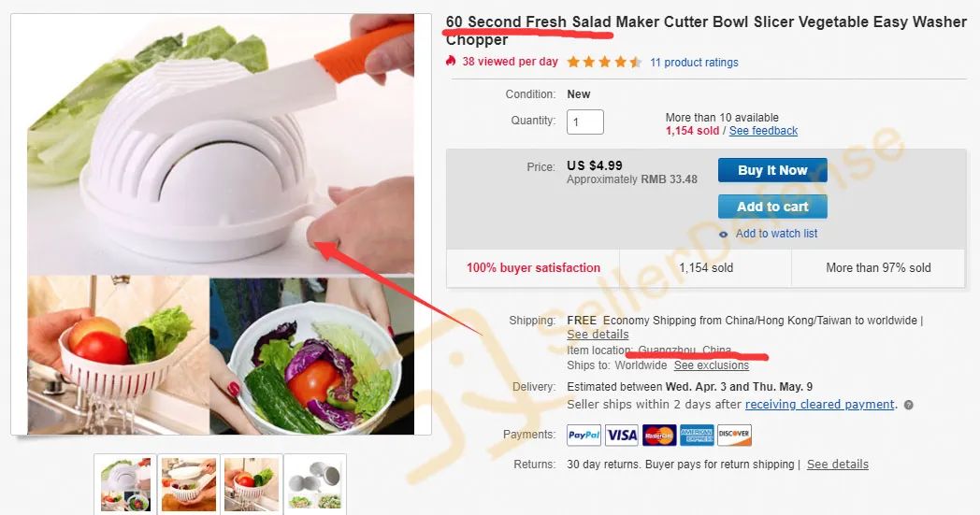The width and height of the screenshot is (980, 515).
Task: Select the PayPal payment icon
Action: (x=584, y=435)
